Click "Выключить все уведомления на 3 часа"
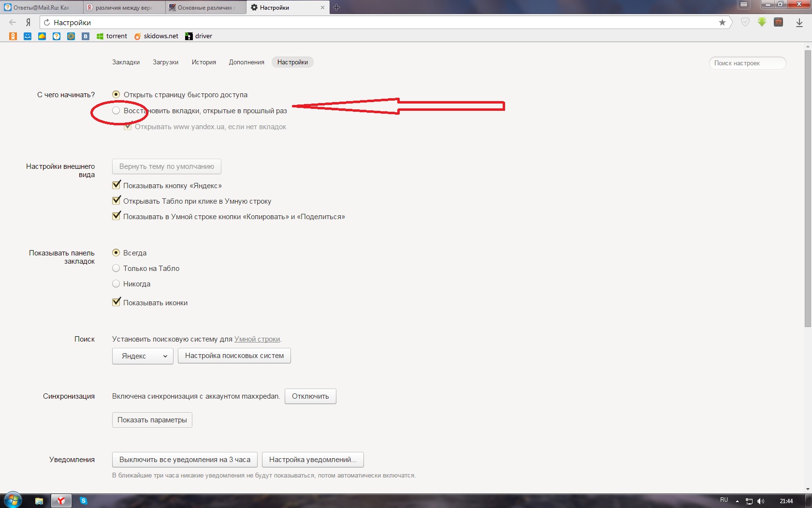 point(185,460)
